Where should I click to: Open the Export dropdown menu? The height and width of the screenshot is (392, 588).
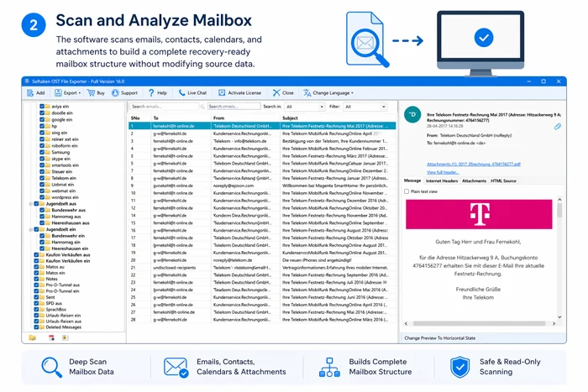pyautogui.click(x=68, y=92)
